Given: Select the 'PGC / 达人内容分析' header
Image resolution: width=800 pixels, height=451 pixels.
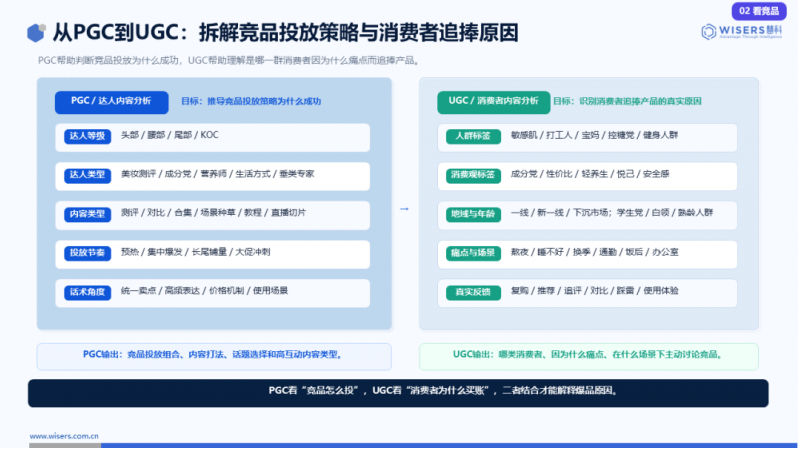Looking at the screenshot, I should (111, 102).
